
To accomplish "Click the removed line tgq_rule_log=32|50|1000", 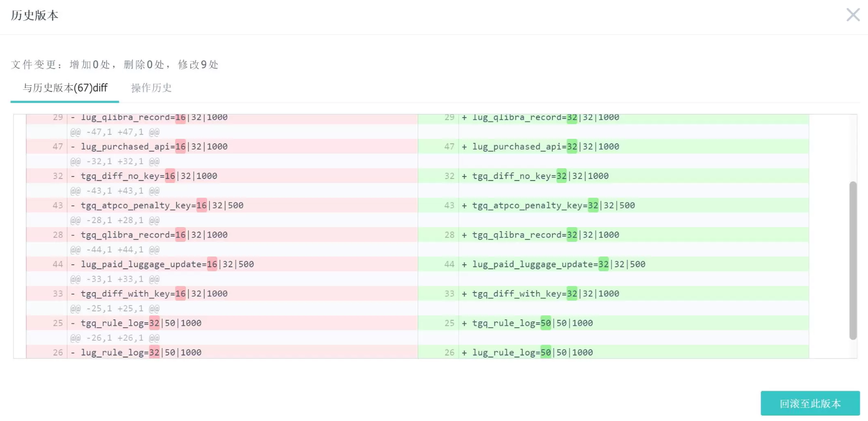I will point(222,323).
